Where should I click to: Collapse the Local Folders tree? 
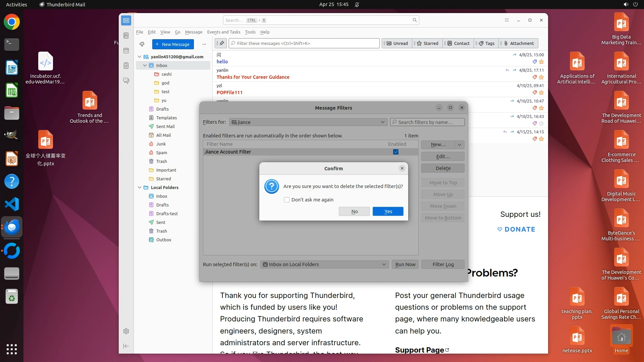point(140,187)
